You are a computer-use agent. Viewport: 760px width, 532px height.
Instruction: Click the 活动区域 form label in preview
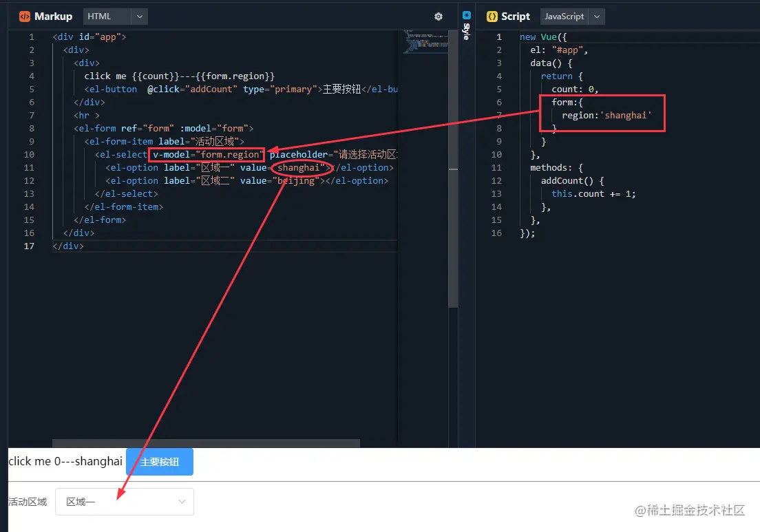pos(28,502)
